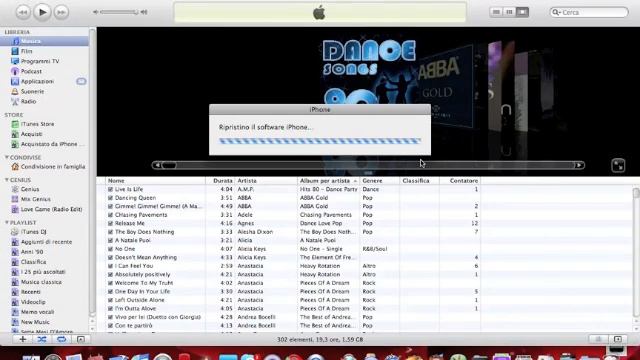Sort by Classifica column
This screenshot has width=640, height=360.
420,180
